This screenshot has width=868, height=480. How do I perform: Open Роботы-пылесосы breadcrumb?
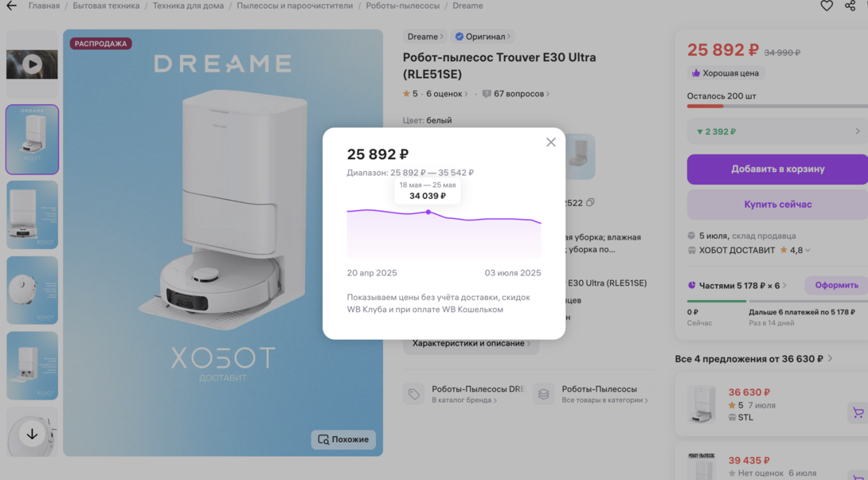[402, 6]
